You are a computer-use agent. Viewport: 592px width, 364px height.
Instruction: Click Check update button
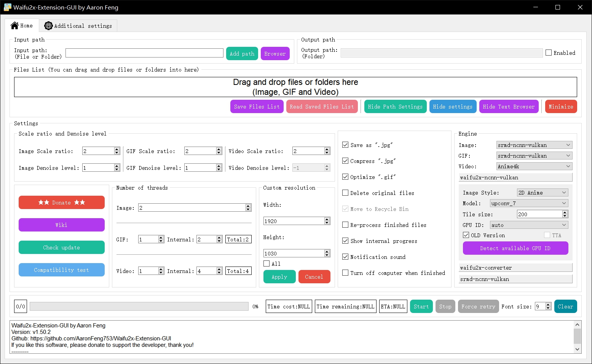(x=62, y=247)
